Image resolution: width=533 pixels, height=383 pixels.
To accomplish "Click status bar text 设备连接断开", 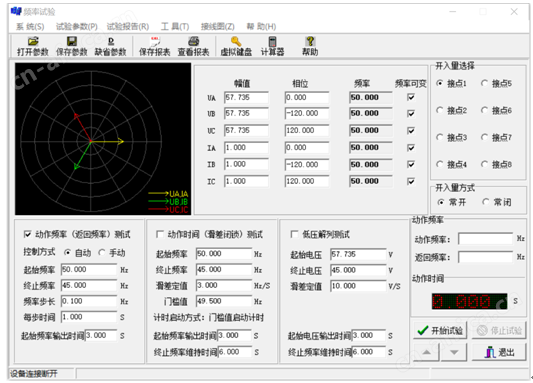I will [34, 374].
